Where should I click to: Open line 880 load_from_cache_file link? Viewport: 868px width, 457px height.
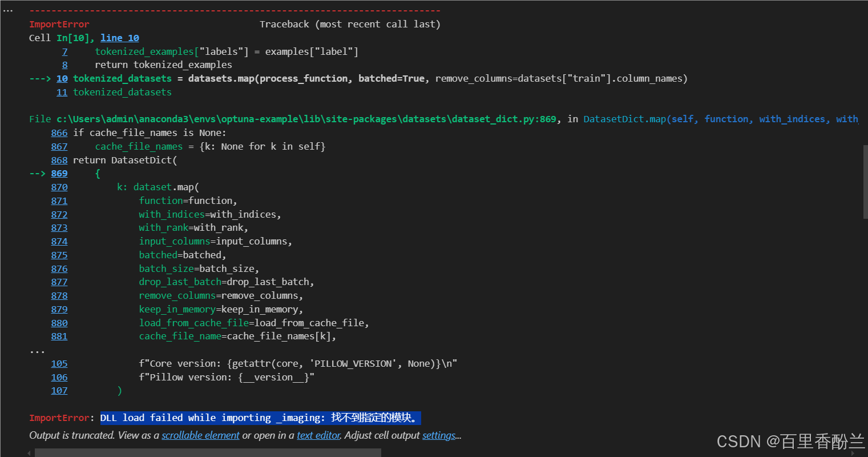coord(59,323)
